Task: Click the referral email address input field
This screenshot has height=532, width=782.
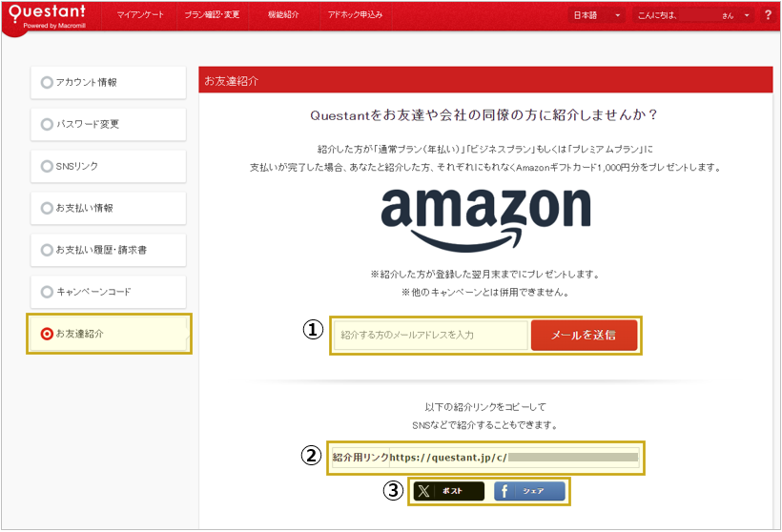Action: 430,335
